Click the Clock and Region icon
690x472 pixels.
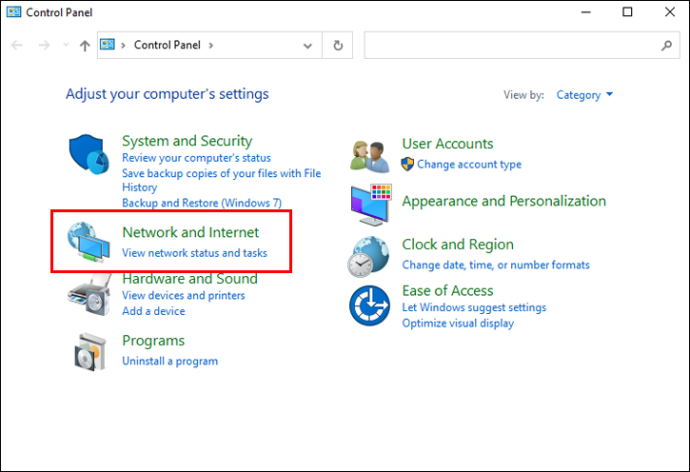[369, 256]
